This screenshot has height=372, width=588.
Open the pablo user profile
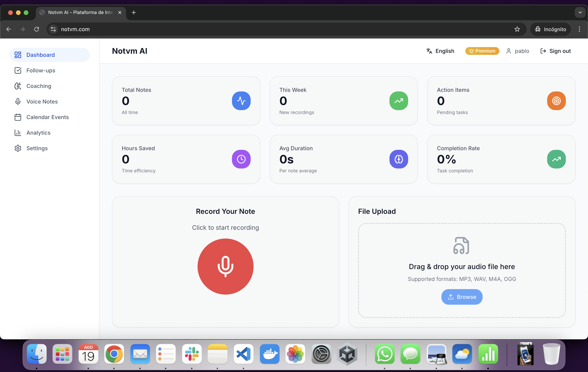[x=517, y=51]
